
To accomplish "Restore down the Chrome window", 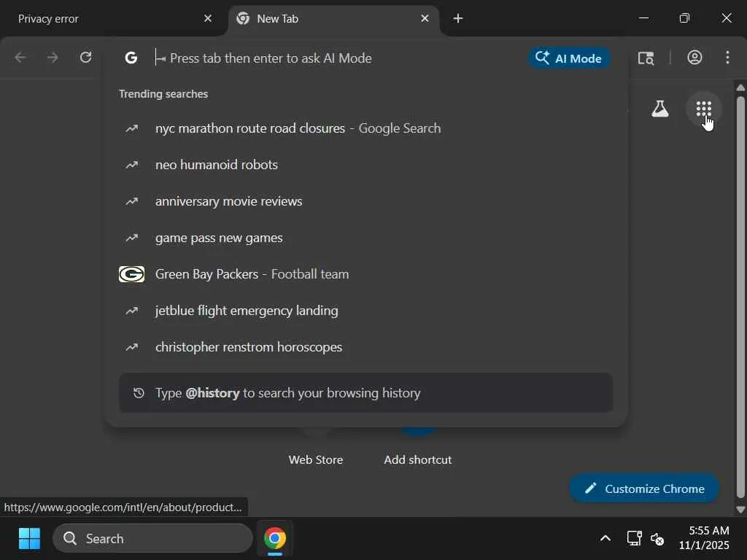I will 684,18.
